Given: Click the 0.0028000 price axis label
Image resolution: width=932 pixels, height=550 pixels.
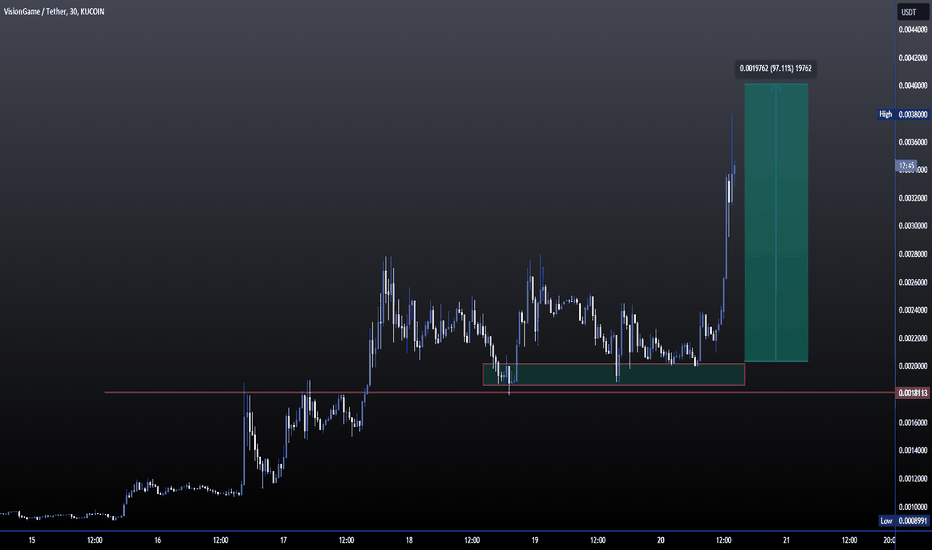Looking at the screenshot, I should pyautogui.click(x=912, y=254).
